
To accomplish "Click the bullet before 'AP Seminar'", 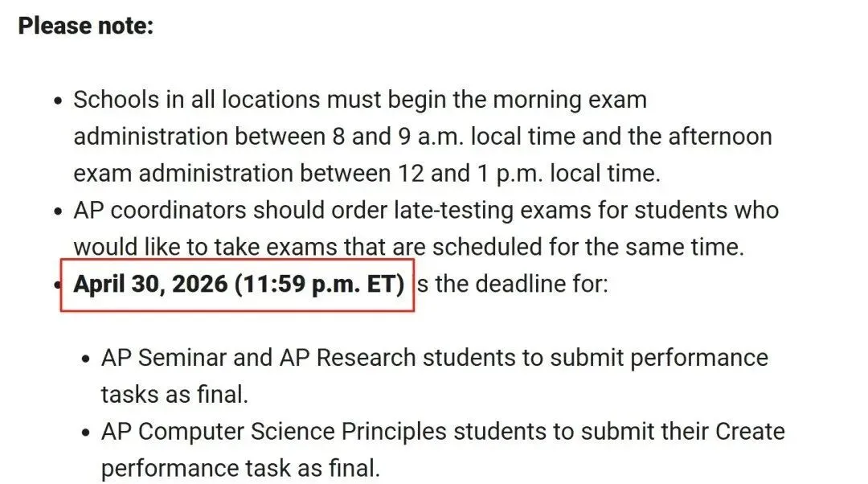I will tap(86, 359).
